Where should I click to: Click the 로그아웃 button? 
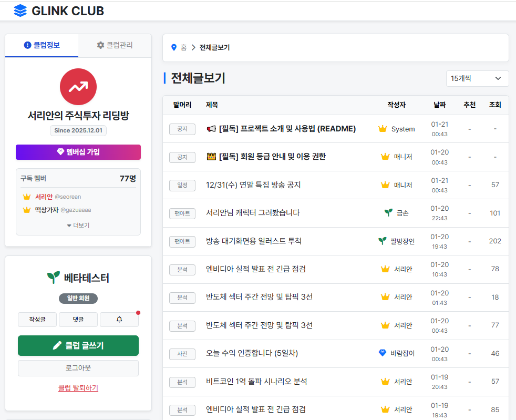pyautogui.click(x=78, y=368)
